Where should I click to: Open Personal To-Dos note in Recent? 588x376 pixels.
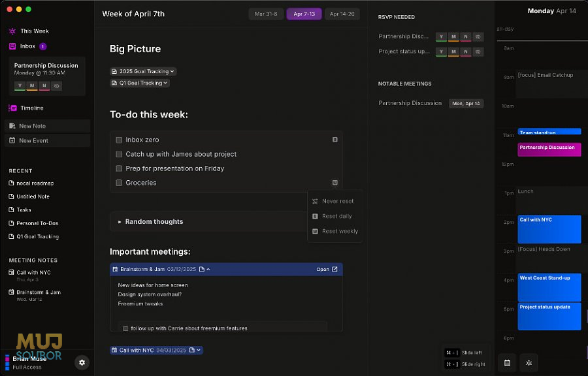coord(33,223)
